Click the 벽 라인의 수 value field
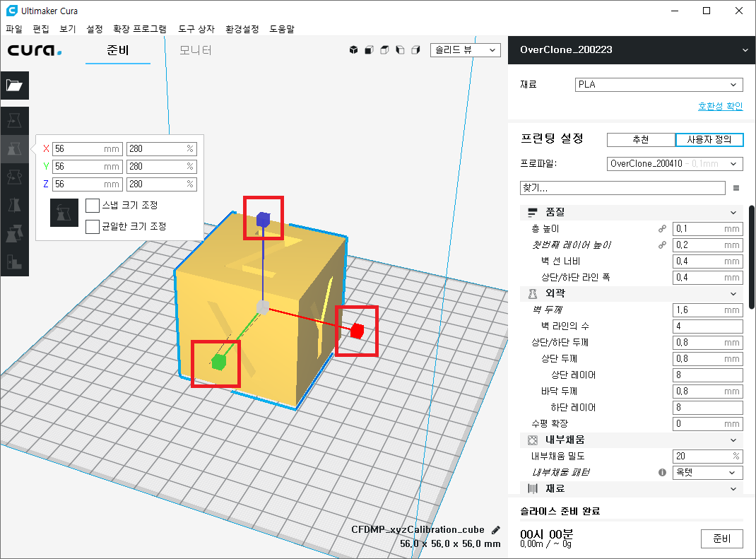The height and width of the screenshot is (559, 756). tap(707, 326)
